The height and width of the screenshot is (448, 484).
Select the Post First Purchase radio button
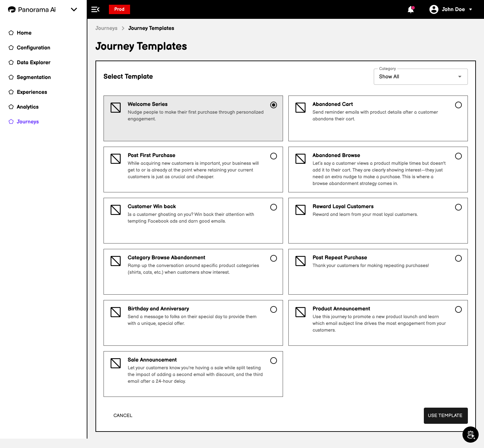coord(274,156)
